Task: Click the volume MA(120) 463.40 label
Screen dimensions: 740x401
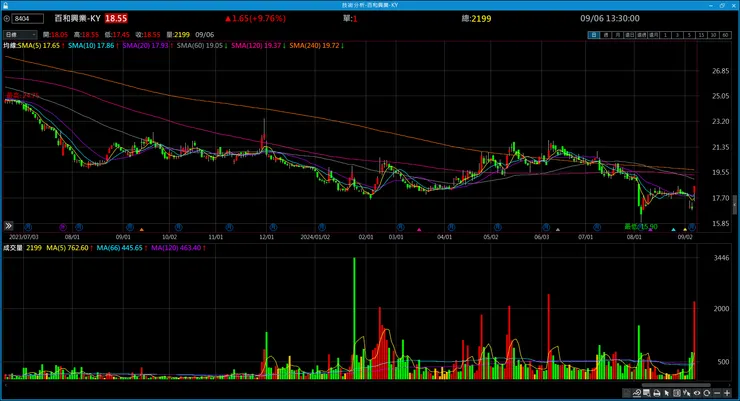Action: [x=176, y=248]
